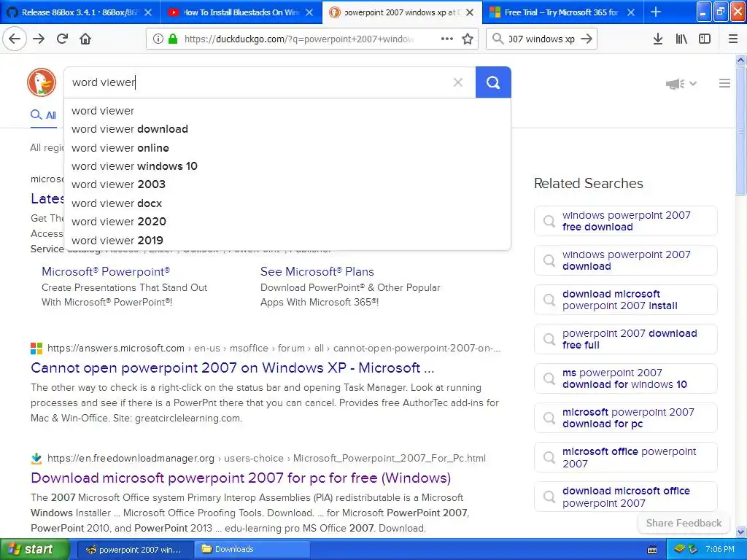747x560 pixels.
Task: Click the browser address bar URL
Action: 299,39
